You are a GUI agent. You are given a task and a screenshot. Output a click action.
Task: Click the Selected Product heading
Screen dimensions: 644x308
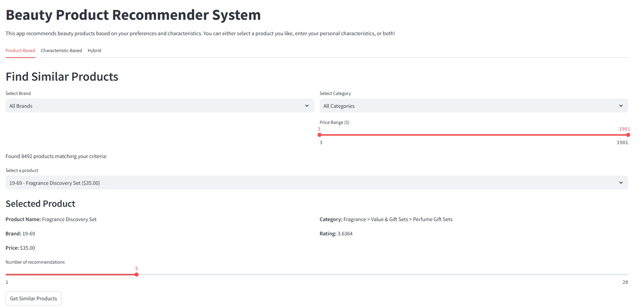tap(40, 204)
